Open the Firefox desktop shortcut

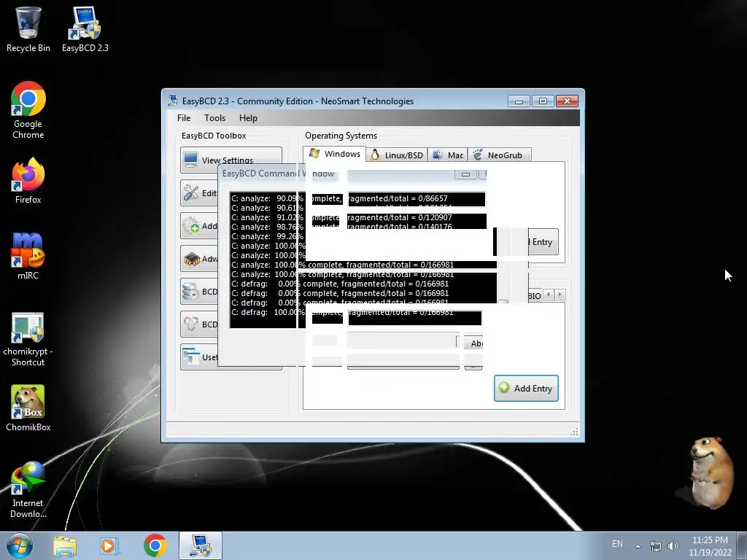click(28, 181)
